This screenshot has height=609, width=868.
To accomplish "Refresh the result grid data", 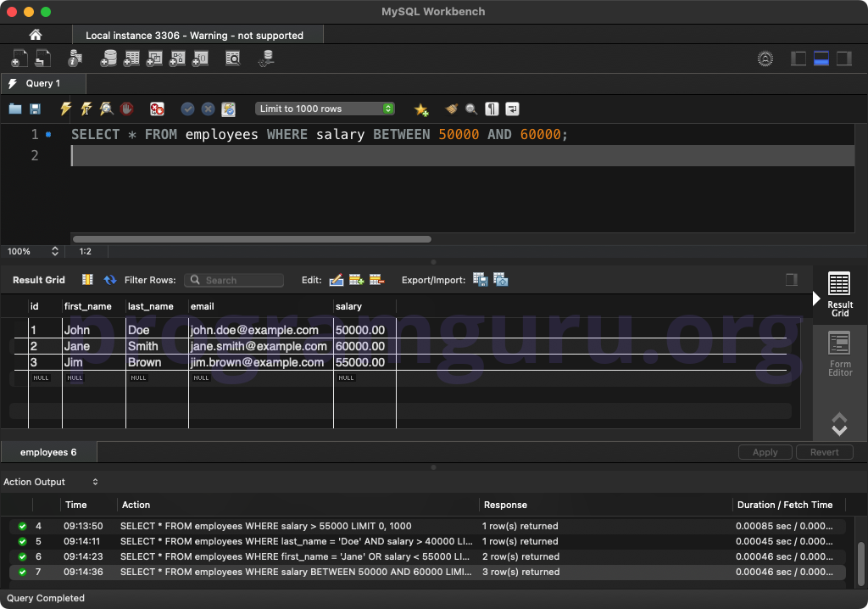I will click(110, 280).
